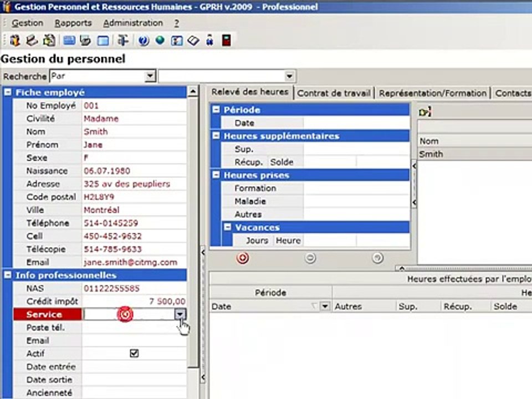Viewport: 532px width, 399px height.
Task: Click the up arrow of employee panel scrollbar
Action: coord(193,91)
